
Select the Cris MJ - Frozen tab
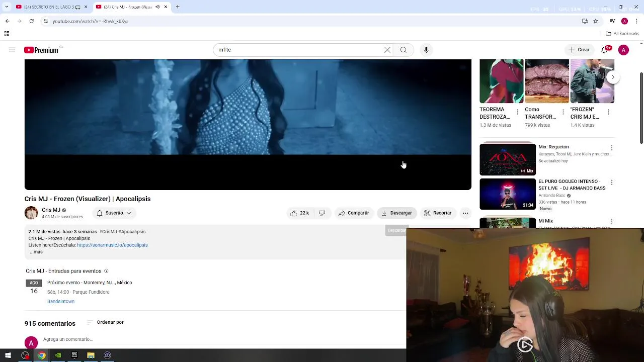tap(129, 7)
